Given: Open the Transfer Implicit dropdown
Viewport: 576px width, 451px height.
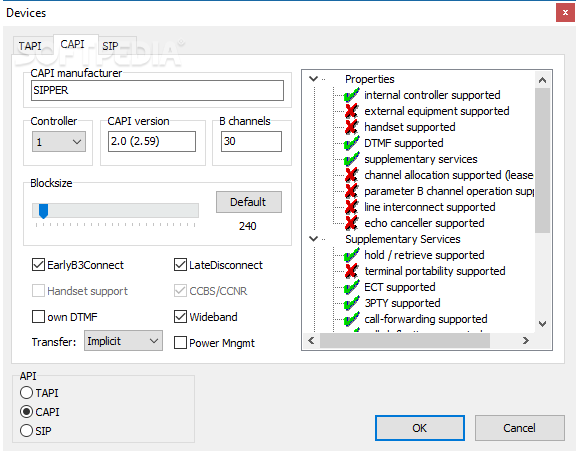Looking at the screenshot, I should [123, 341].
